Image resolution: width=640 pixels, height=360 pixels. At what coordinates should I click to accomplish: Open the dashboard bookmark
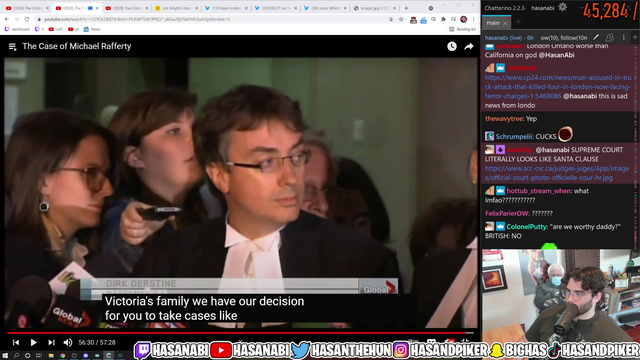pos(17,29)
